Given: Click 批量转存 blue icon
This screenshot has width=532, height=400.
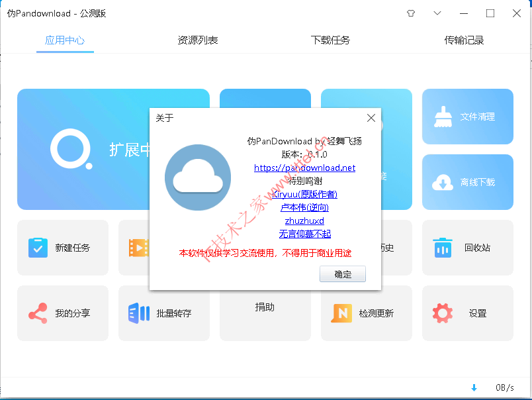Looking at the screenshot, I should [x=139, y=313].
